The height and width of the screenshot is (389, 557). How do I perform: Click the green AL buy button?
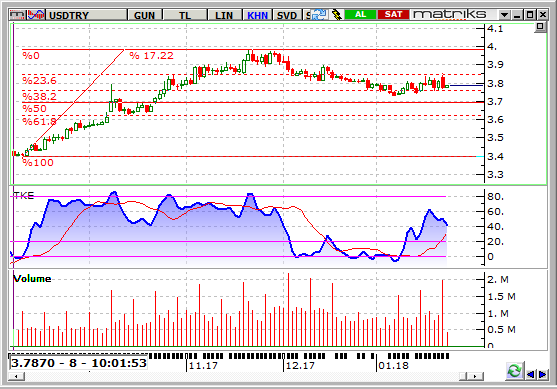[x=360, y=15]
